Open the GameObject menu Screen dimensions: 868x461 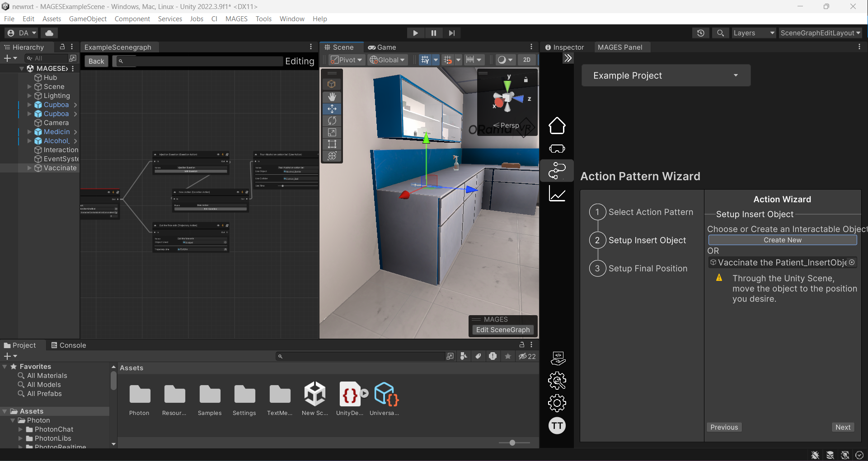click(88, 19)
